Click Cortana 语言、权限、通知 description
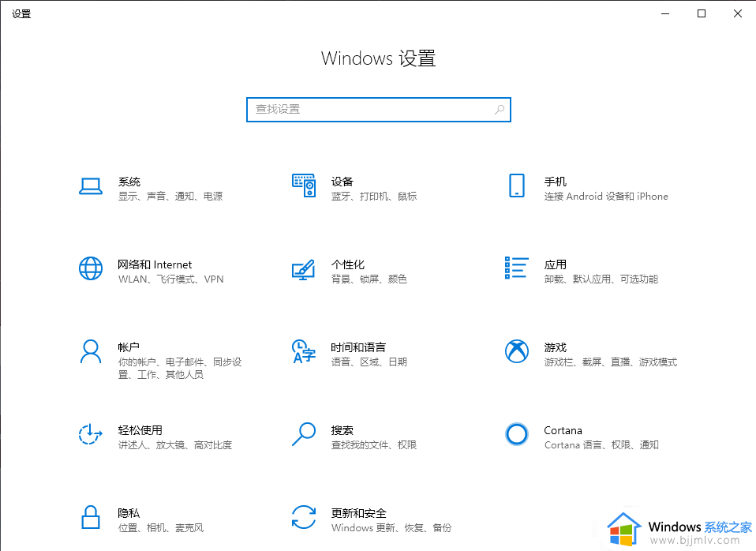The width and height of the screenshot is (756, 551). pos(601,445)
